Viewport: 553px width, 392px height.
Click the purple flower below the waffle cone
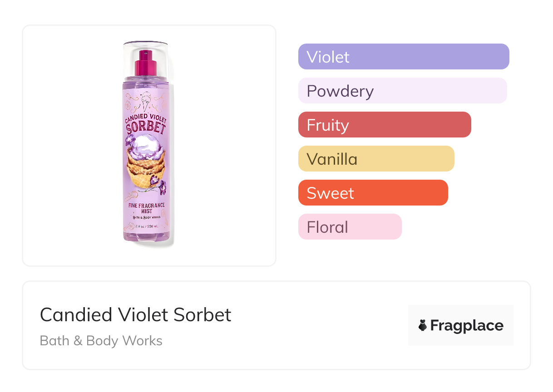point(160,186)
